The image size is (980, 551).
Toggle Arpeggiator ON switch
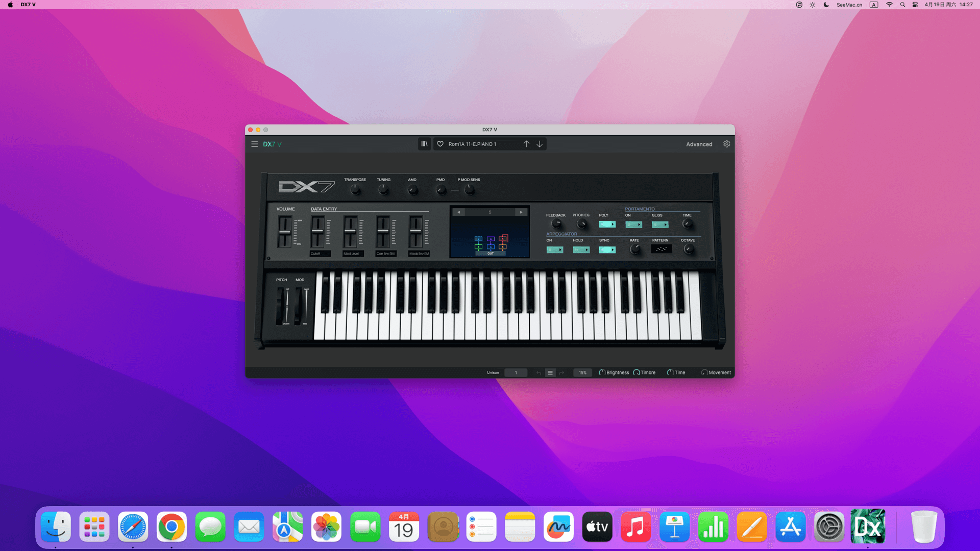point(555,250)
